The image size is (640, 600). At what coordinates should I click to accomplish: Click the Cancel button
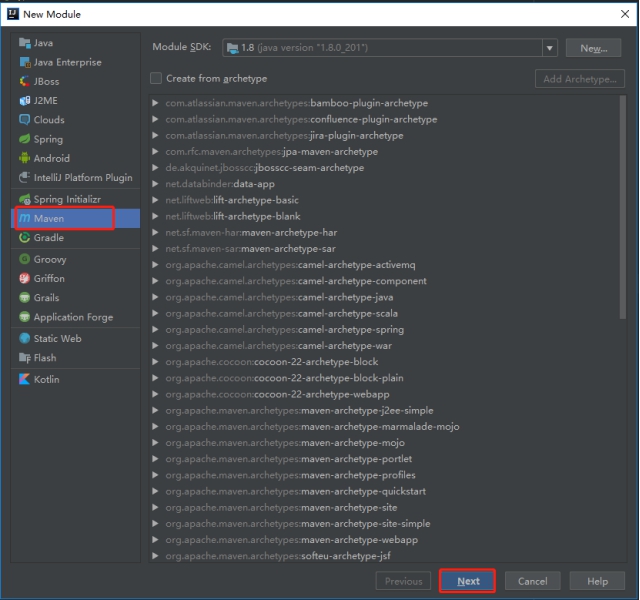532,581
